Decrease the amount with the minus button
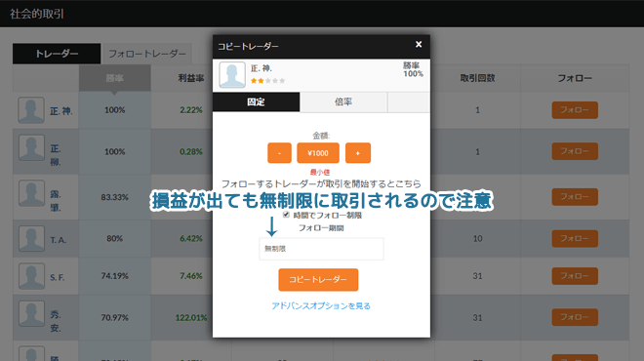Image resolution: width=644 pixels, height=361 pixels. [279, 153]
